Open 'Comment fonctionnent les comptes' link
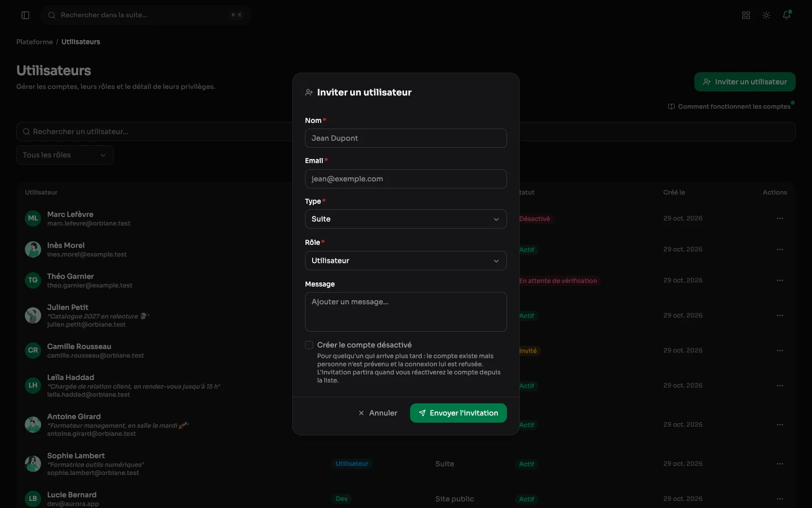This screenshot has height=508, width=812. point(729,107)
